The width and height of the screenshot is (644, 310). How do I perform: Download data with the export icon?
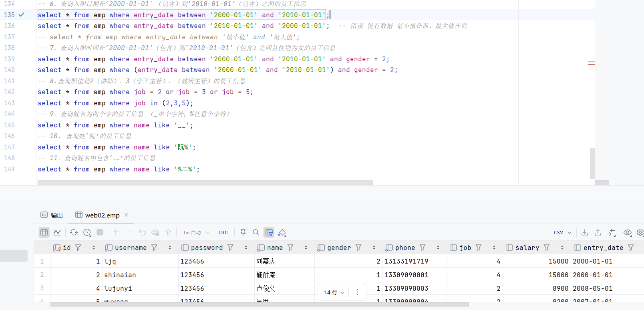tap(585, 232)
